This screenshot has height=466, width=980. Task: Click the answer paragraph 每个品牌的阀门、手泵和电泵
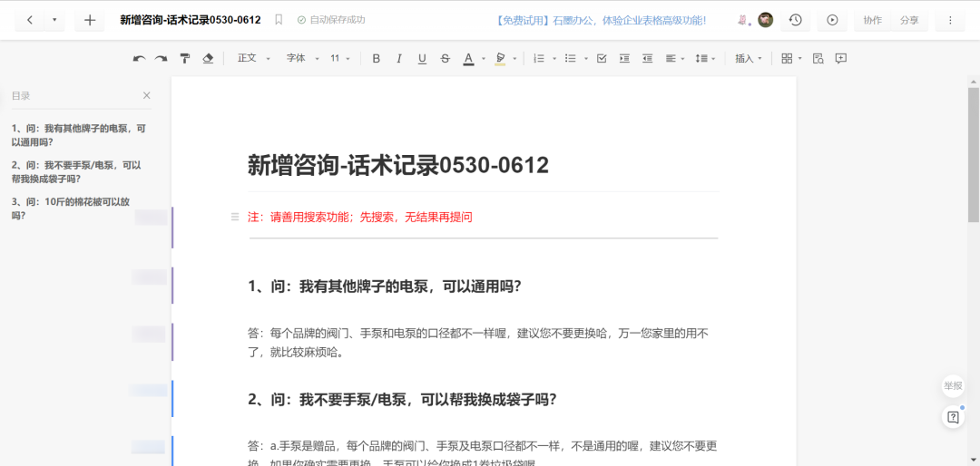[x=478, y=343]
